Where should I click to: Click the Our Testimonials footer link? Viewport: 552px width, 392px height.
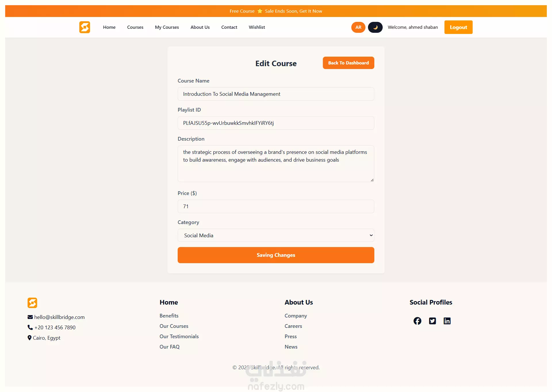click(179, 336)
